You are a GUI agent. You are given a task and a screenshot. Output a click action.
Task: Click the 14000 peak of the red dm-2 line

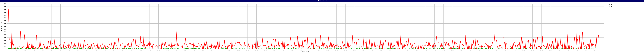tap(8, 9)
